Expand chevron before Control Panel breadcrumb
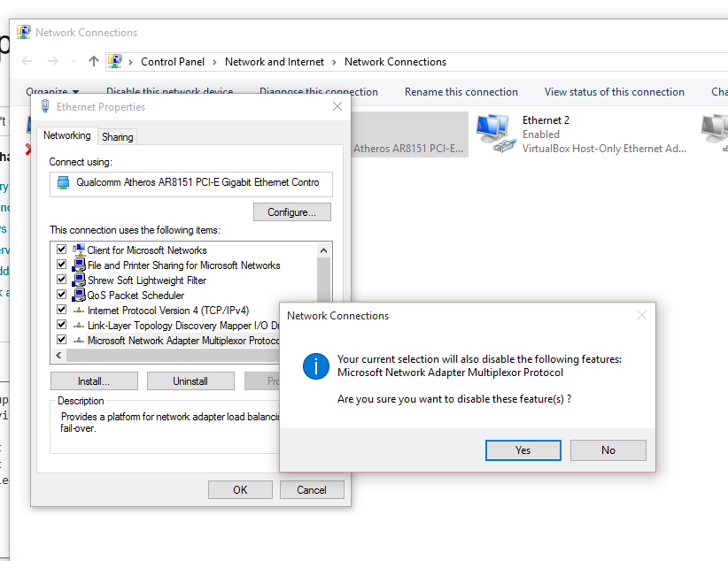This screenshot has height=561, width=728. pyautogui.click(x=130, y=62)
